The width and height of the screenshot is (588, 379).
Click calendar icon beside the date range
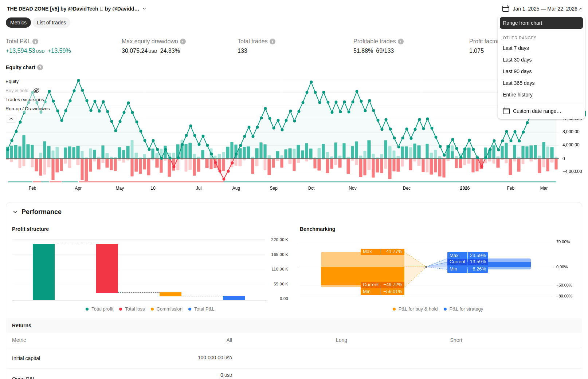coord(505,9)
